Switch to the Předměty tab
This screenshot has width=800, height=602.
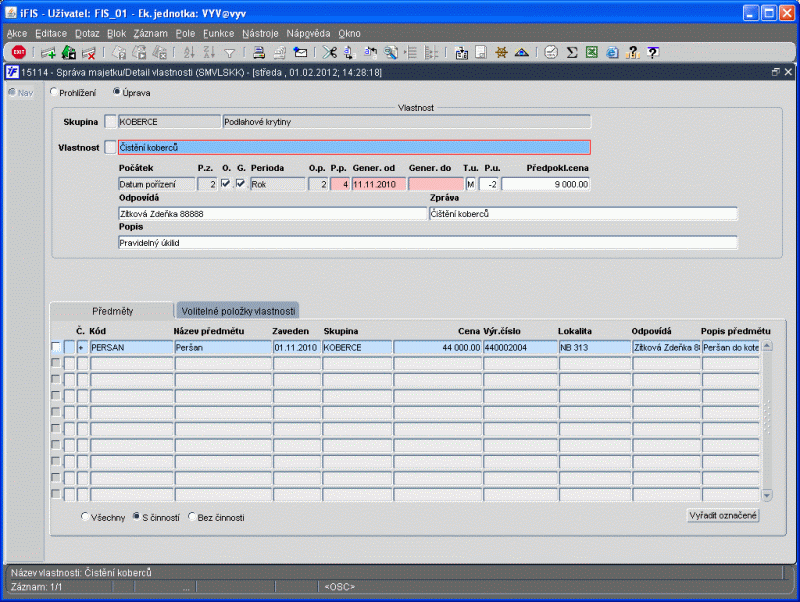click(x=112, y=311)
